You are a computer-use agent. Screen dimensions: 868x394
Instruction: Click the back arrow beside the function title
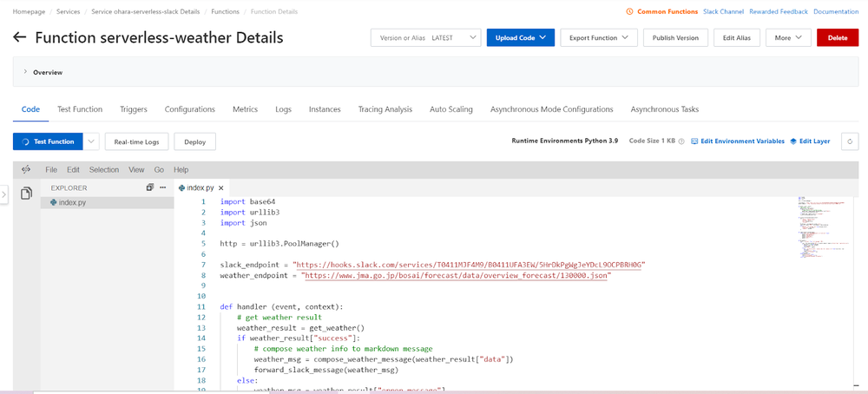click(x=20, y=38)
